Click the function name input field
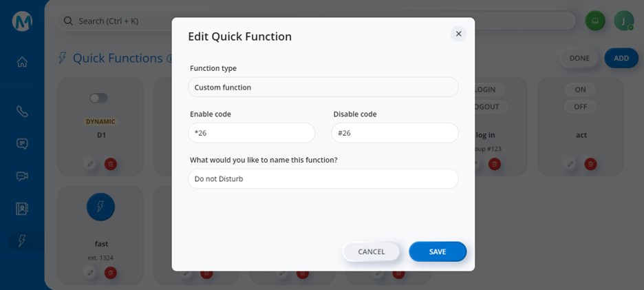644x290 pixels. 323,179
